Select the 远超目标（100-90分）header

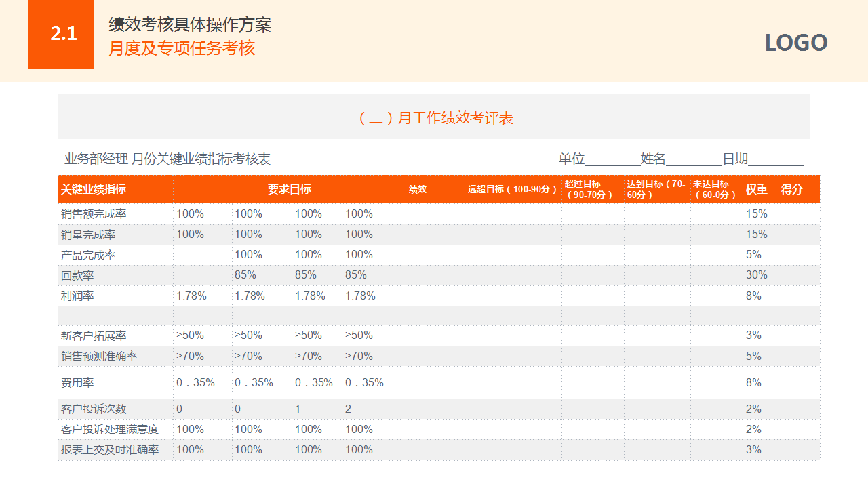pyautogui.click(x=512, y=189)
